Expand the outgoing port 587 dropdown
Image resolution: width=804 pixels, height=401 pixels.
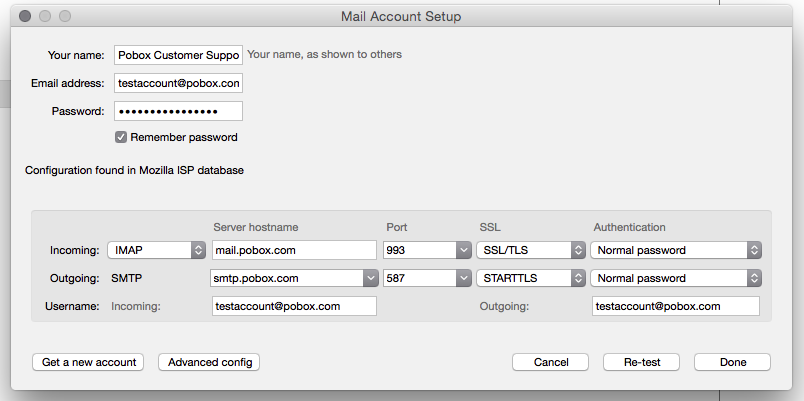tap(427, 278)
